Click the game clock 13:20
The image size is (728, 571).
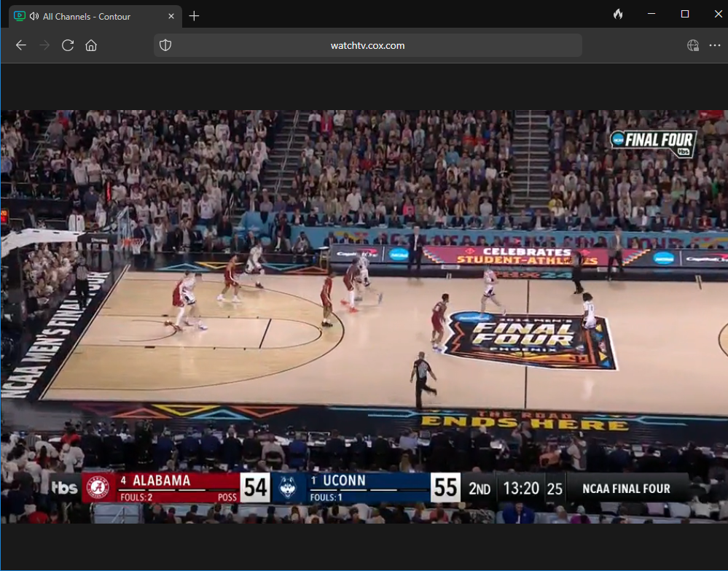pos(521,489)
